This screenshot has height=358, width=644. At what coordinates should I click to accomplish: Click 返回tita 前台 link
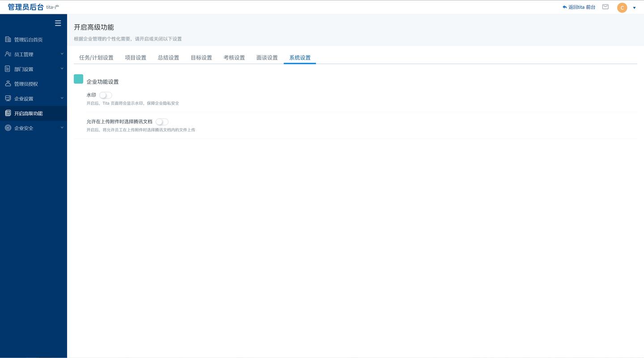click(579, 7)
